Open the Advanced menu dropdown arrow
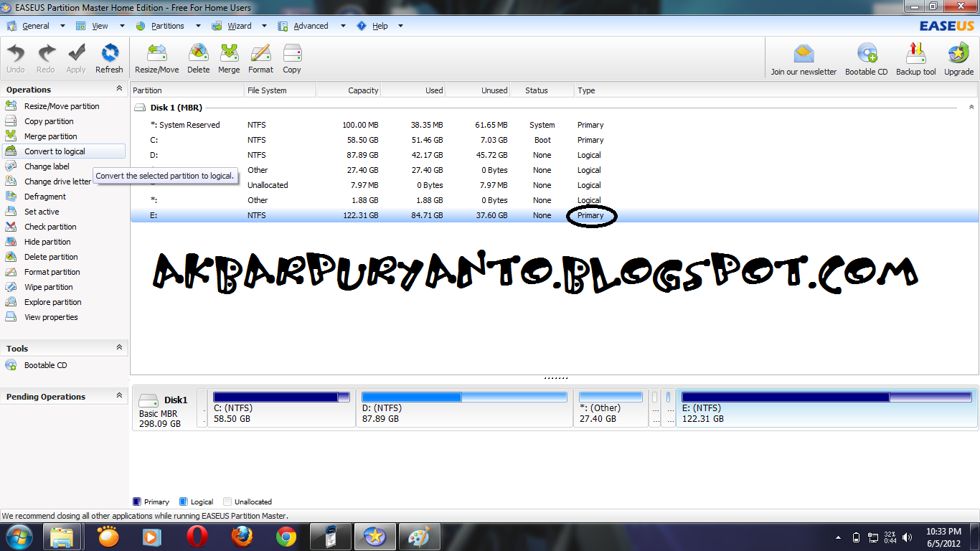The width and height of the screenshot is (980, 551). 342,25
